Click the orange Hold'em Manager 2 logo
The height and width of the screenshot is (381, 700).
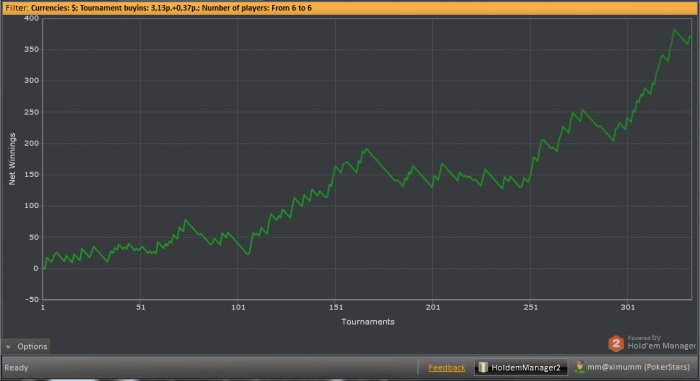[x=616, y=343]
